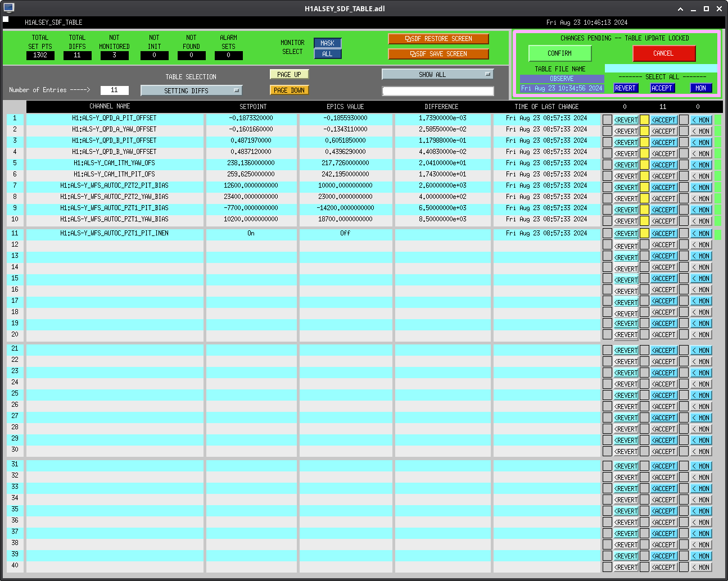Click the select-all REVERT button
728x581 pixels.
click(x=625, y=88)
